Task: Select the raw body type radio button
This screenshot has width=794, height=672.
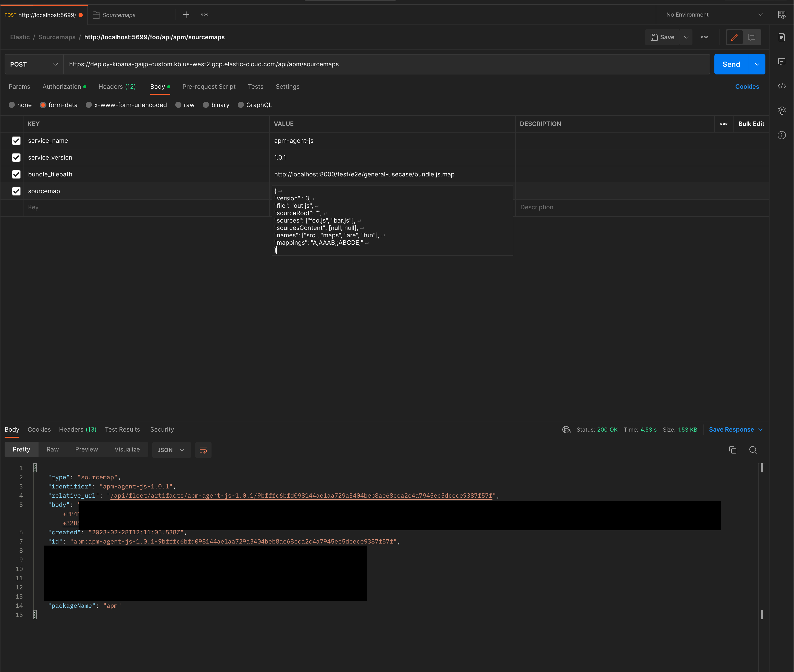Action: point(178,105)
